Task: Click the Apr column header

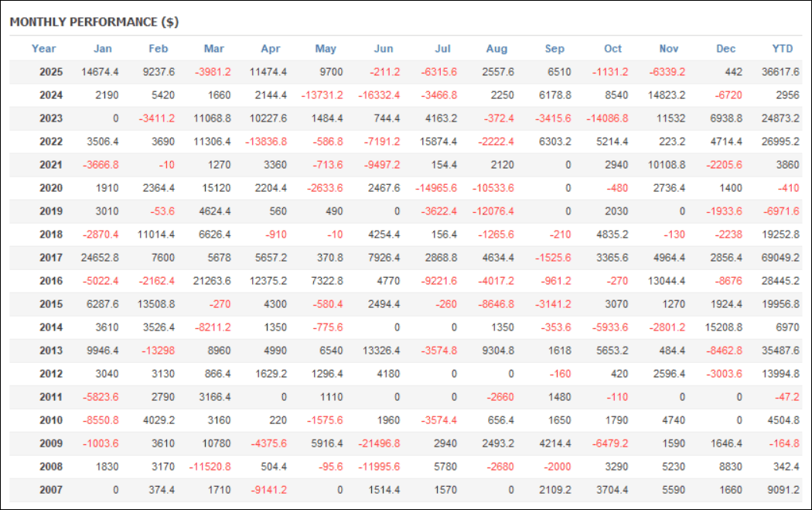Action: (271, 49)
